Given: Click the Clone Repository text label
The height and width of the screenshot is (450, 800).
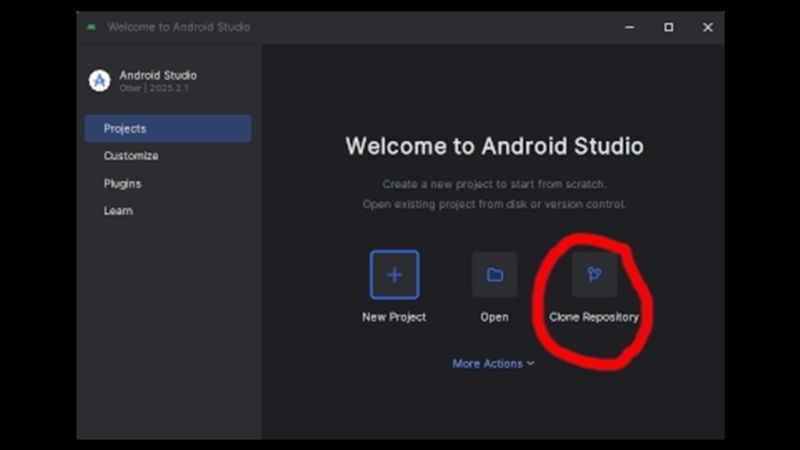Looking at the screenshot, I should (x=594, y=317).
